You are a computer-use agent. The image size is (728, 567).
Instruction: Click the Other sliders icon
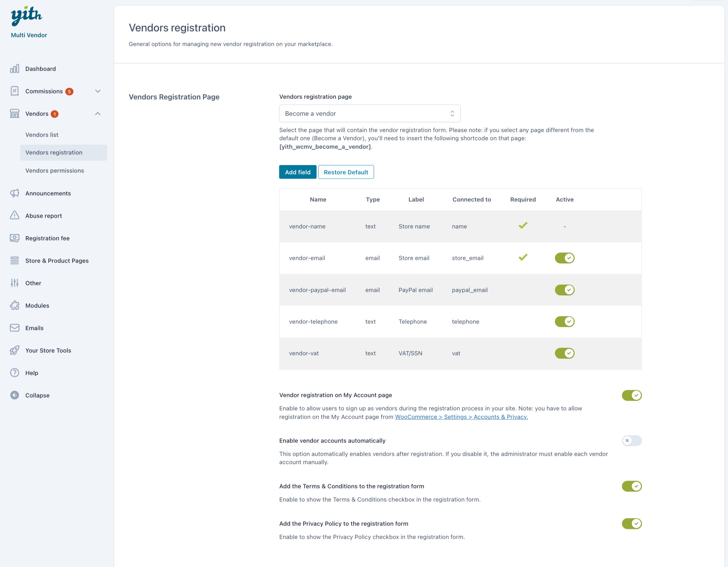(x=15, y=283)
